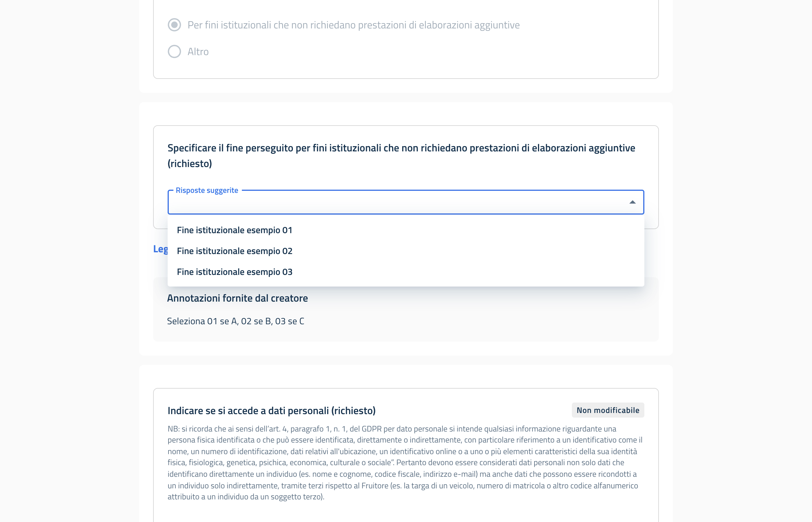Click the 'Per fini istituzionali che non richiedano' label text

click(x=354, y=25)
